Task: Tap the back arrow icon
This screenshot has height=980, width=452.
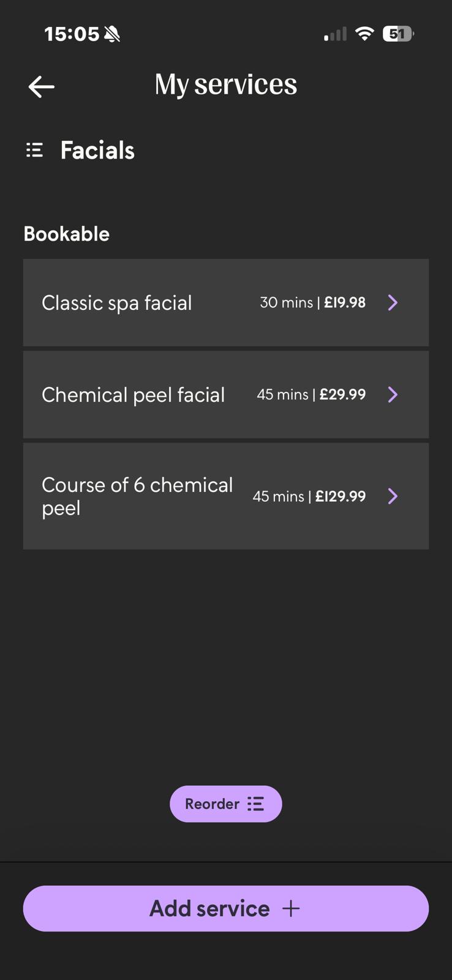Action: 42,86
